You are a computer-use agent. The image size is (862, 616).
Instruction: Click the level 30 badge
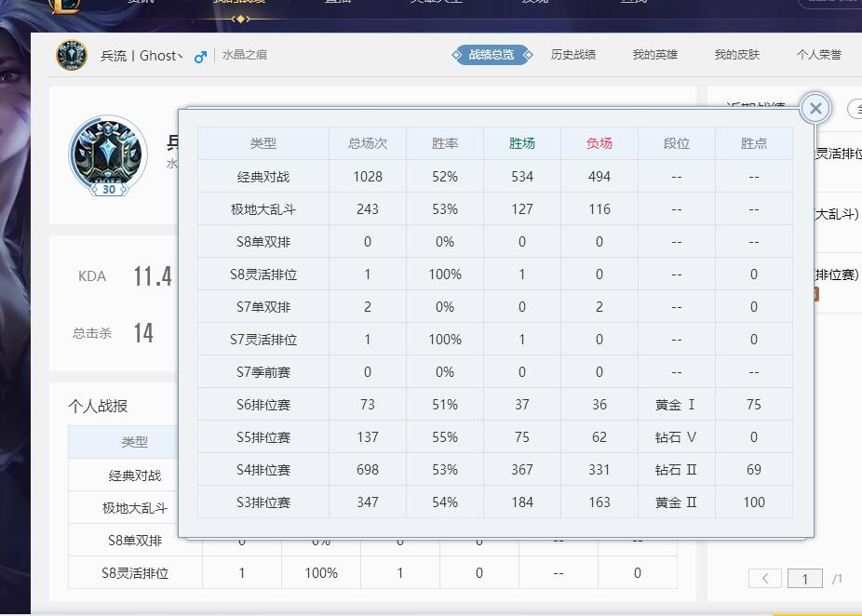109,189
